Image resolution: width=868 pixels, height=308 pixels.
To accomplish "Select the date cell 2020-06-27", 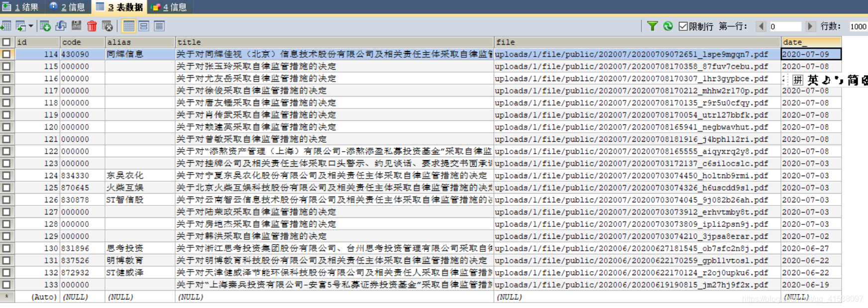I will coord(811,248).
